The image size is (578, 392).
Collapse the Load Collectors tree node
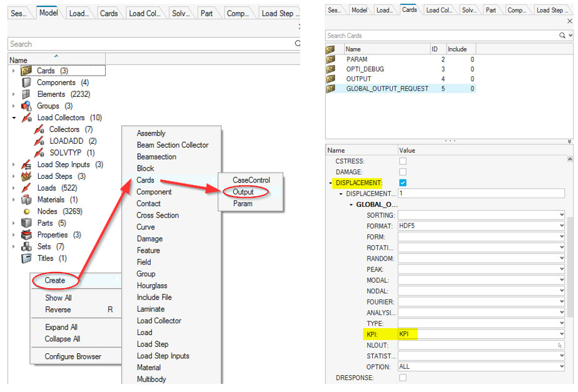pos(14,118)
